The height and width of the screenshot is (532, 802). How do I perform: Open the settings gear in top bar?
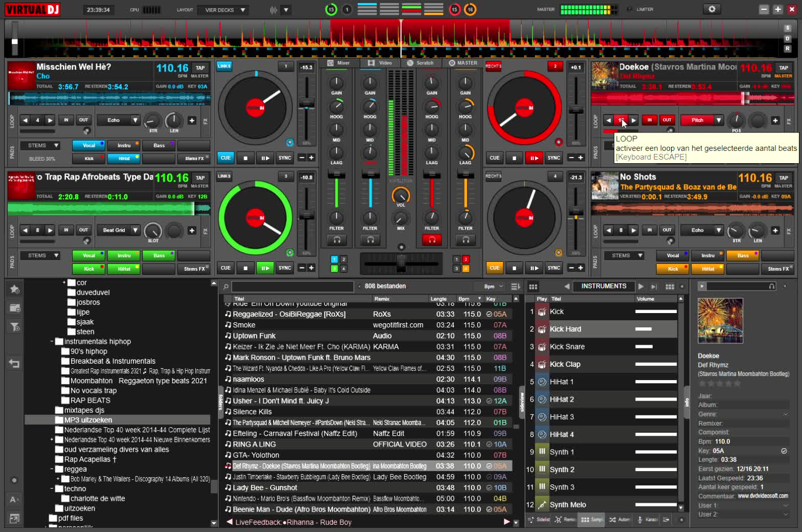pos(711,9)
